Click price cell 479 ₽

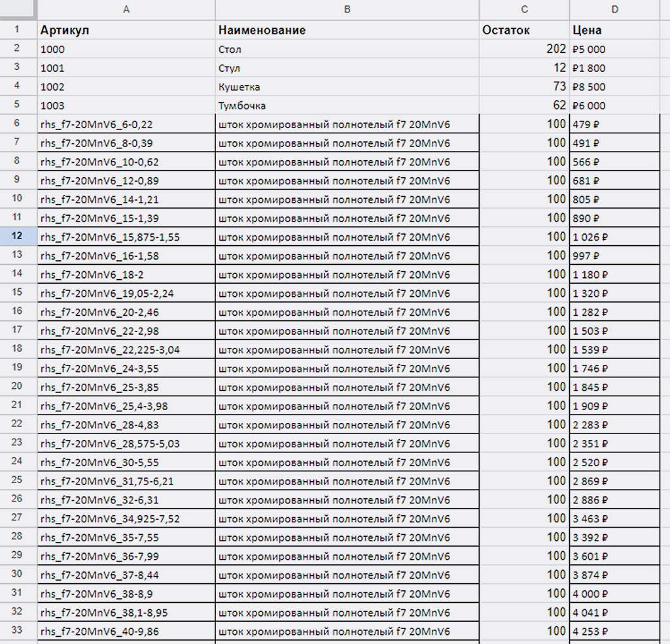(x=614, y=124)
